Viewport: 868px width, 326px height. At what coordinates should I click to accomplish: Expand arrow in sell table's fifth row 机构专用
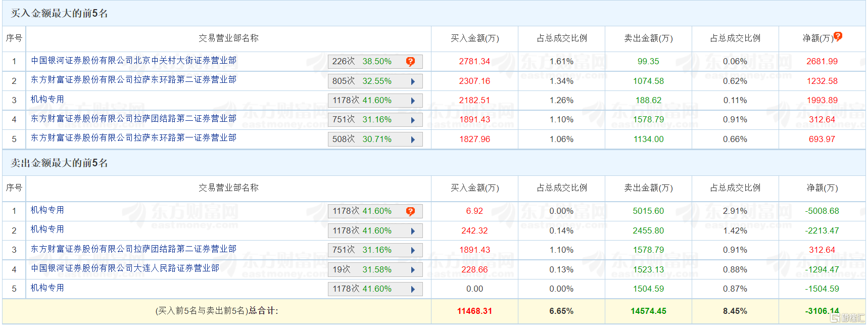pos(413,289)
